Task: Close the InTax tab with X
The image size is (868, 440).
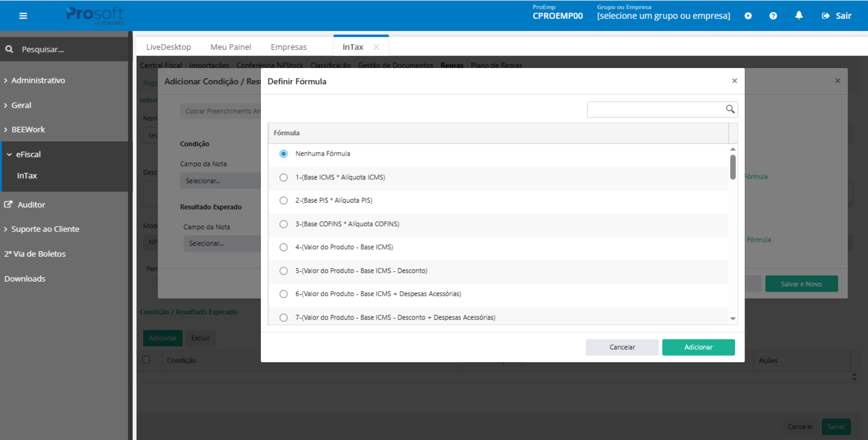Action: point(376,47)
